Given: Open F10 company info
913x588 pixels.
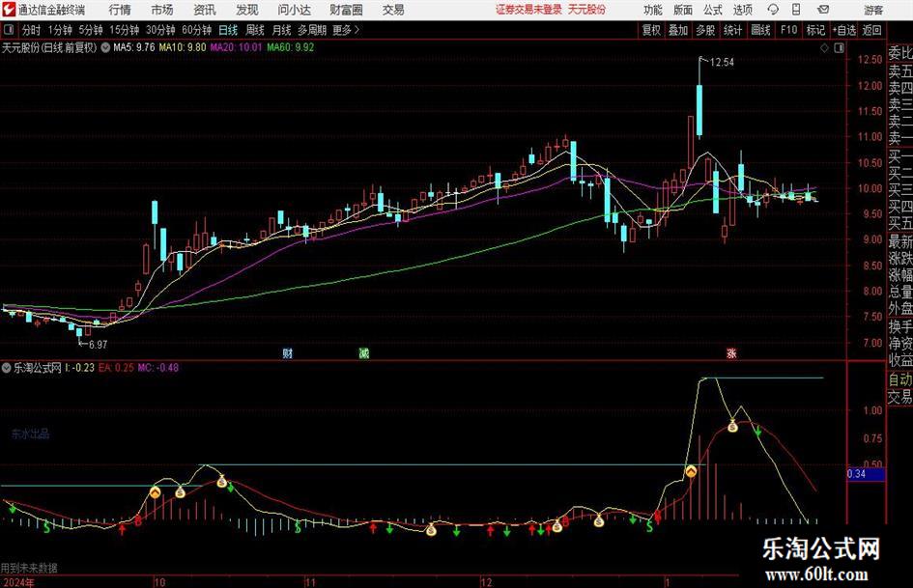Looking at the screenshot, I should pyautogui.click(x=788, y=30).
